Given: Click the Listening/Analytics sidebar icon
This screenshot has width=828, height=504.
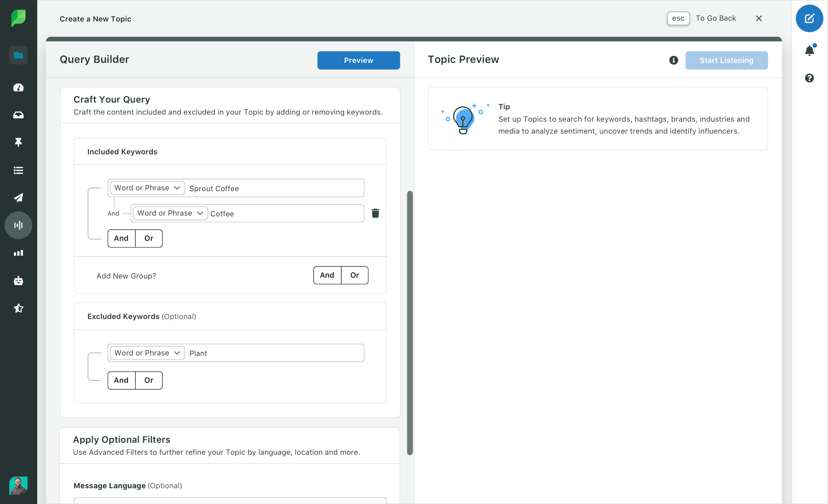Looking at the screenshot, I should [x=18, y=225].
